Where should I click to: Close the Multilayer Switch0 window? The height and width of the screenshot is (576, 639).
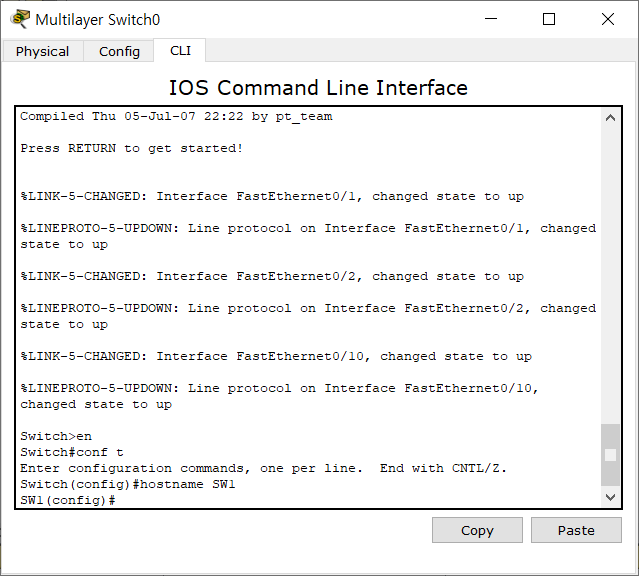click(x=608, y=19)
